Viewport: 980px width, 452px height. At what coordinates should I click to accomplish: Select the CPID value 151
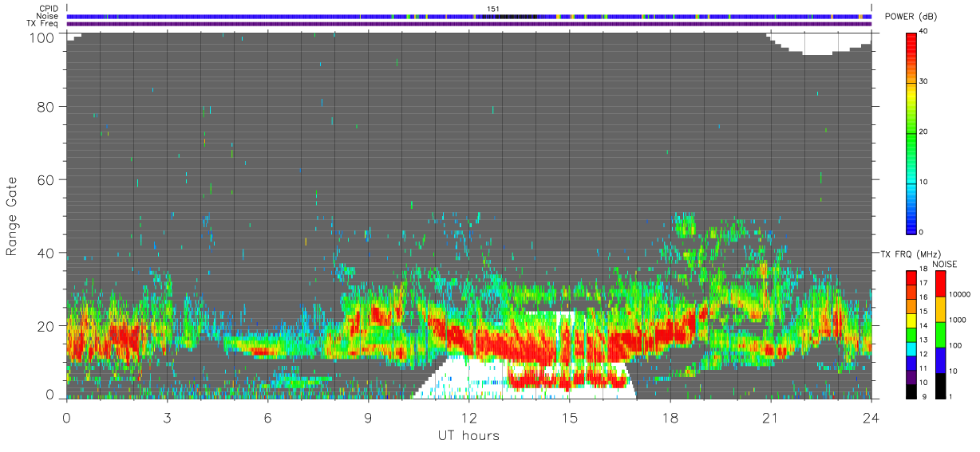(492, 9)
